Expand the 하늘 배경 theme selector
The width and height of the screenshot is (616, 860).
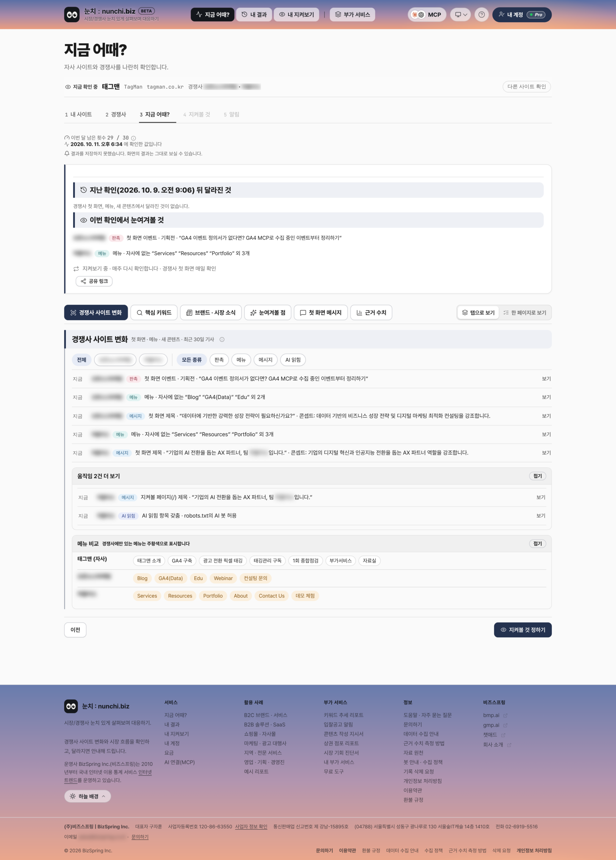coord(88,796)
